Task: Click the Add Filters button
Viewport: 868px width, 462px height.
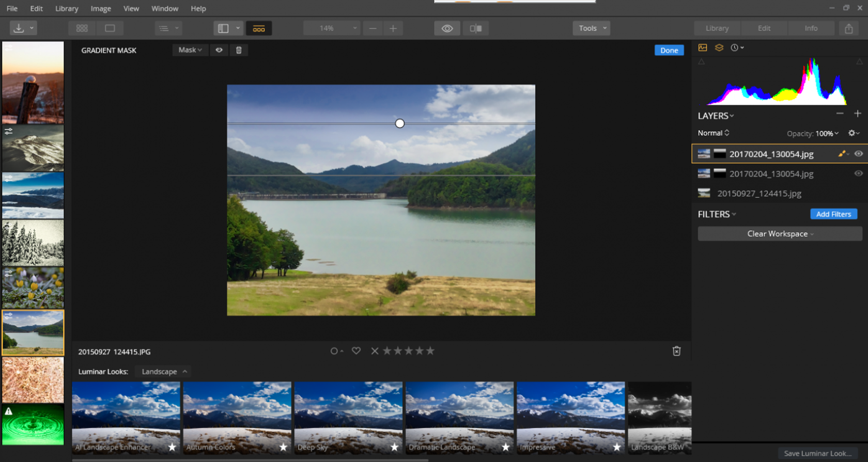Action: [x=833, y=214]
